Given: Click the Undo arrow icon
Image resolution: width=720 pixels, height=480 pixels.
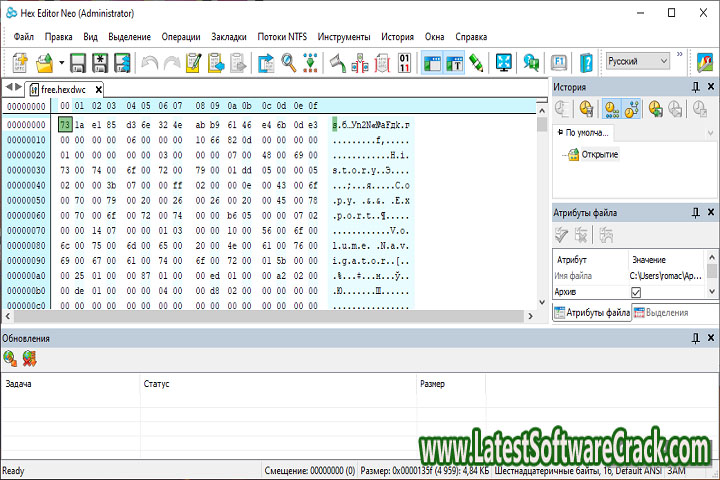Looking at the screenshot, I should coord(150,63).
